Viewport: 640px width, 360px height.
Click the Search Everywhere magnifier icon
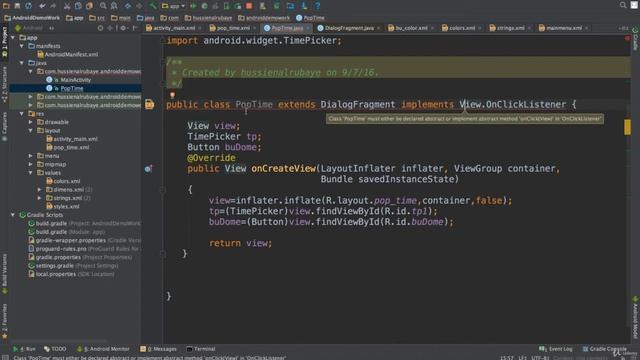[623, 5]
